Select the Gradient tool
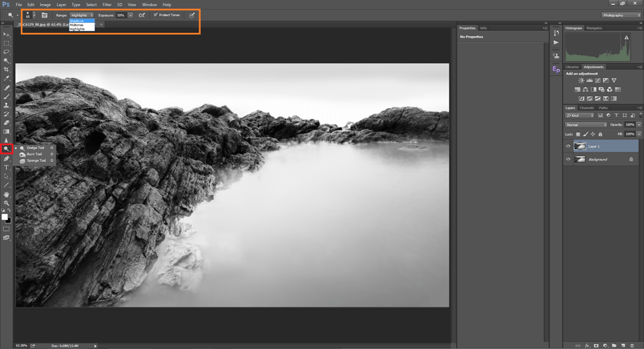 click(x=6, y=132)
